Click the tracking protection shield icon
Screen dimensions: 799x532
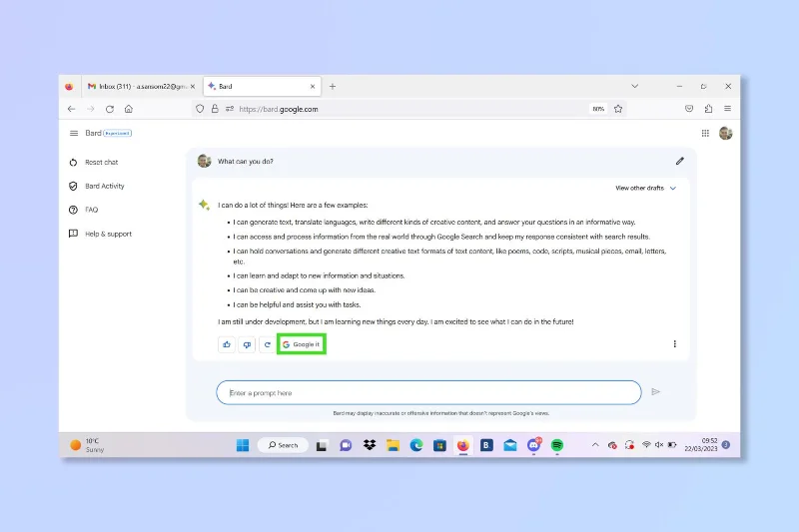(x=200, y=109)
